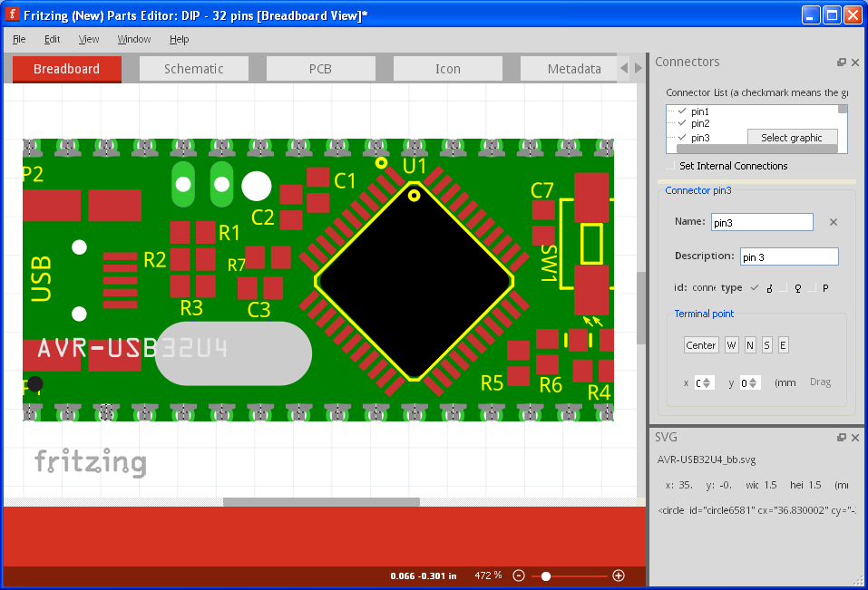Close the SVG panel

click(x=855, y=438)
